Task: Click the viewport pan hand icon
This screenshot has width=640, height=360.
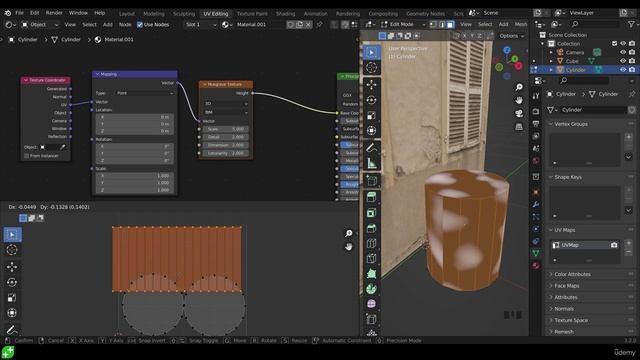Action: [519, 100]
